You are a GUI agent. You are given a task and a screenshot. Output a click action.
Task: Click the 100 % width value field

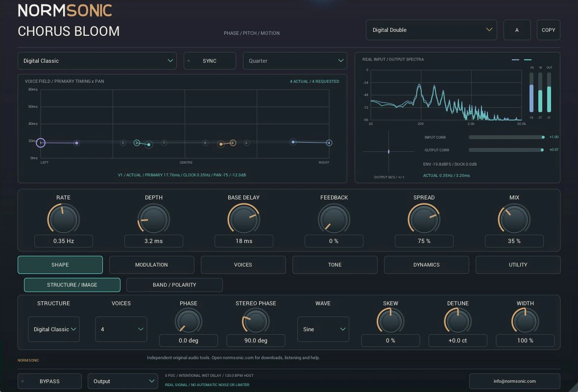tap(525, 341)
